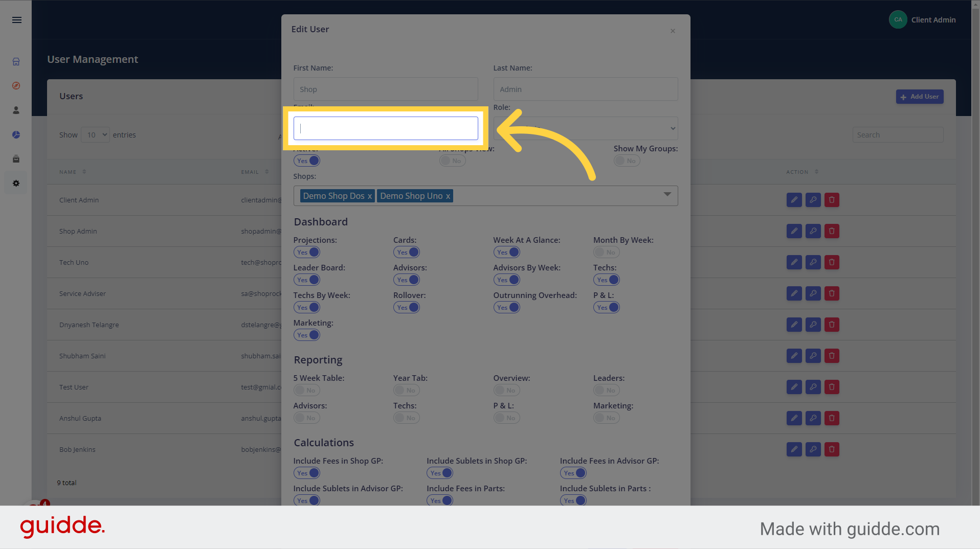Toggle Dashboard Cards switch
Viewport: 980px width, 549px height.
tap(407, 252)
